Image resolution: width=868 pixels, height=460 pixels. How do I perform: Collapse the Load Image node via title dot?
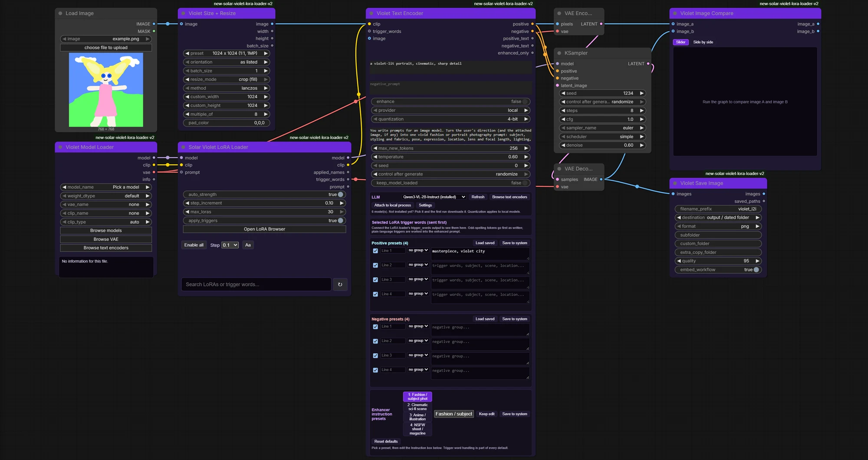[x=60, y=13]
